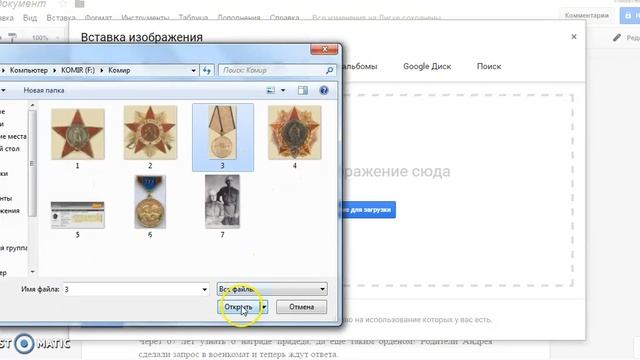This screenshot has width=640, height=360.
Task: Open the Все файлы file type dropdown
Action: (272, 289)
